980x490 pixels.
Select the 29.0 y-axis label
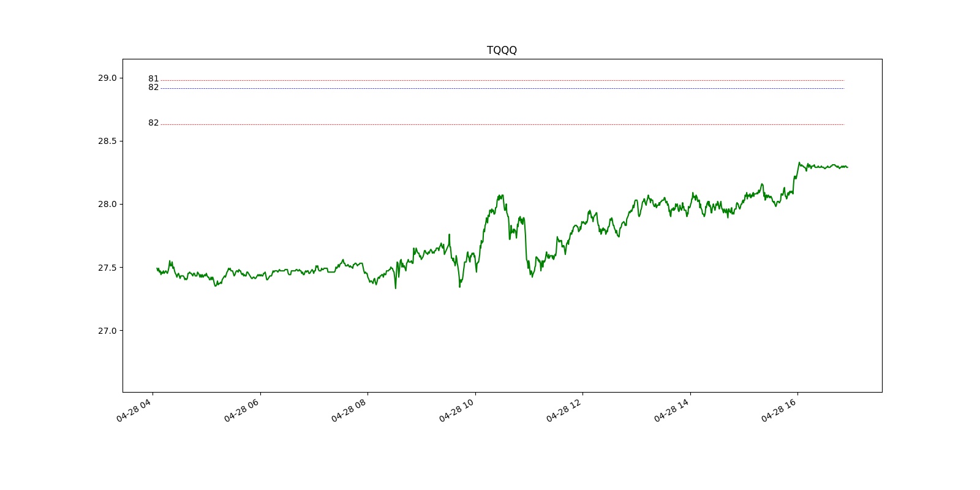[107, 78]
